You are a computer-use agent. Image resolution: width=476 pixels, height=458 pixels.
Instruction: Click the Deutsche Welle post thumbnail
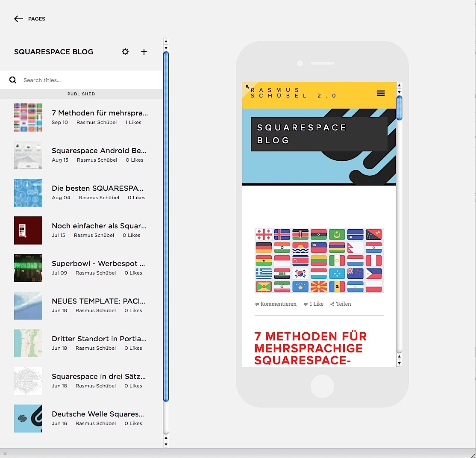[28, 419]
